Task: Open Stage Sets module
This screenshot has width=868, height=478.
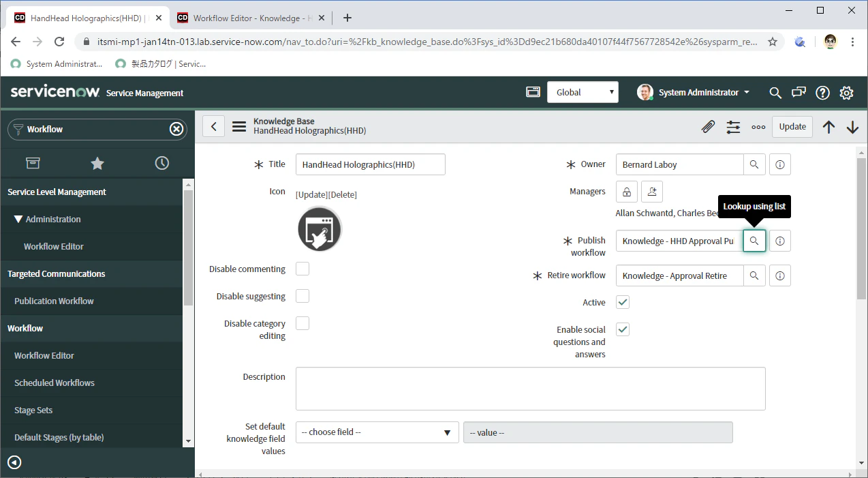Action: coord(33,410)
